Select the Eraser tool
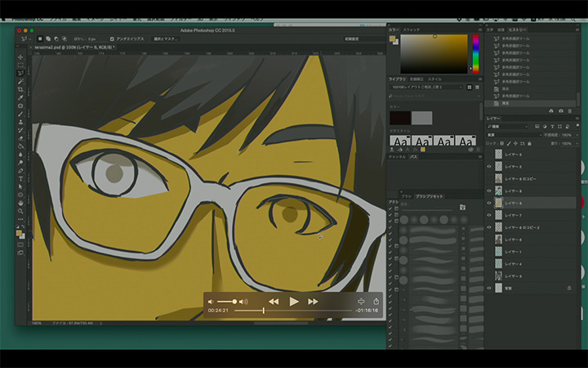The image size is (588, 368). pos(20,138)
